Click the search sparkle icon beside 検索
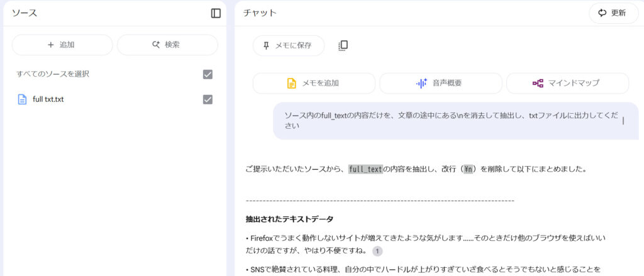This screenshot has height=276, width=644. 156,45
